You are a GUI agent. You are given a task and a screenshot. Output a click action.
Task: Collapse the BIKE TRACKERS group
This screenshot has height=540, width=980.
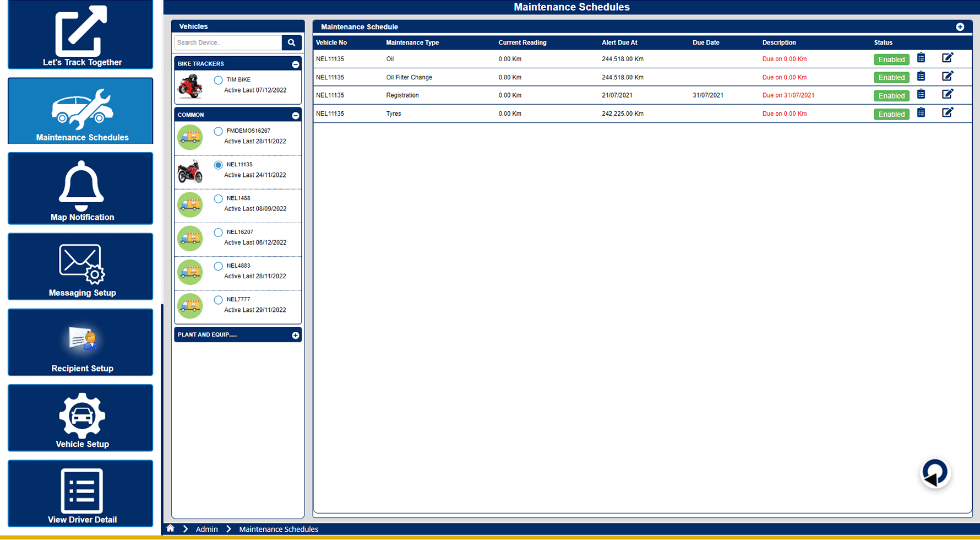pyautogui.click(x=296, y=64)
